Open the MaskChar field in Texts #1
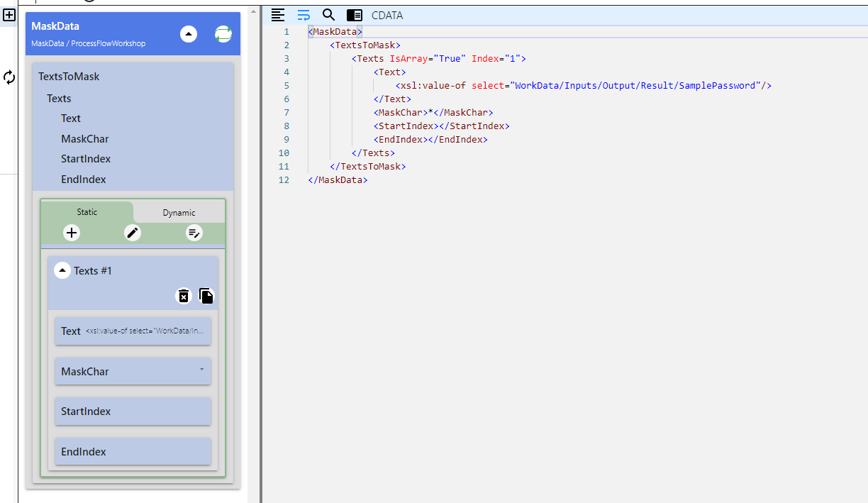 pyautogui.click(x=133, y=372)
